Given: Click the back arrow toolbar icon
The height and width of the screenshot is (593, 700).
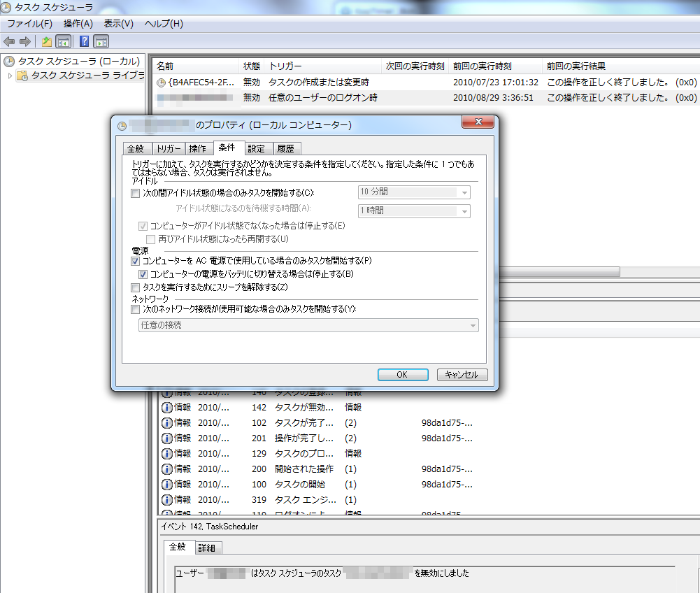Looking at the screenshot, I should (9, 41).
